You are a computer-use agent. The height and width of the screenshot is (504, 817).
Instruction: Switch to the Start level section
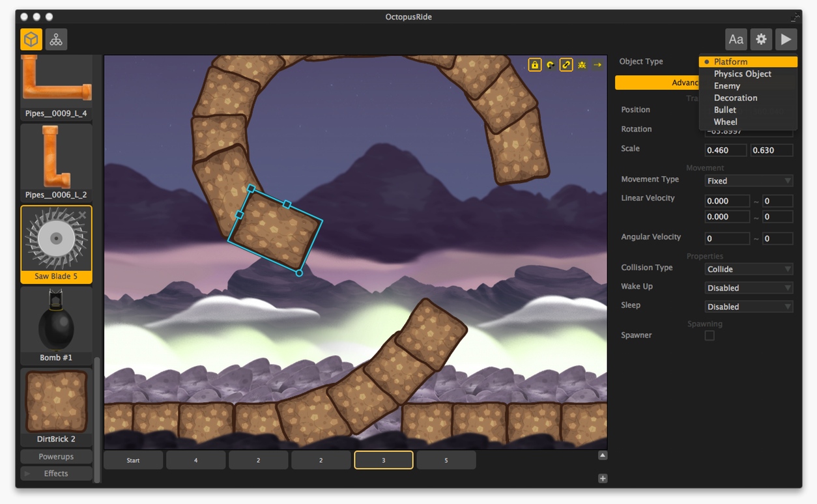133,460
